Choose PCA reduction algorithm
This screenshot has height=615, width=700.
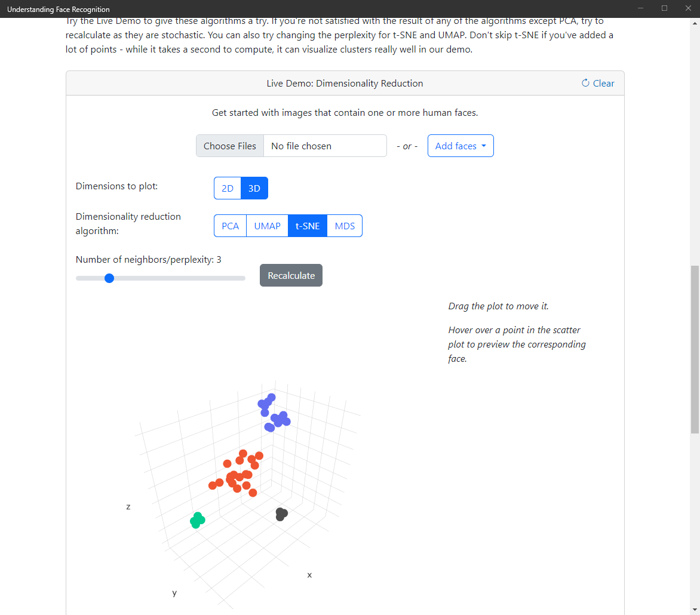point(231,226)
